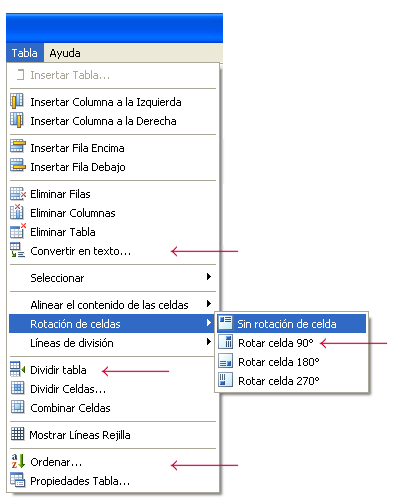Click the Eliminar Filas icon

18,194
